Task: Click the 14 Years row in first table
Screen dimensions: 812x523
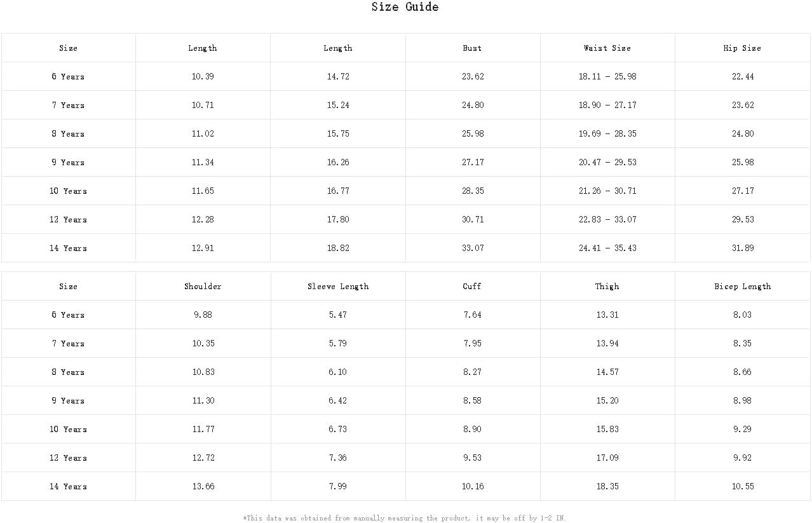Action: tap(405, 248)
